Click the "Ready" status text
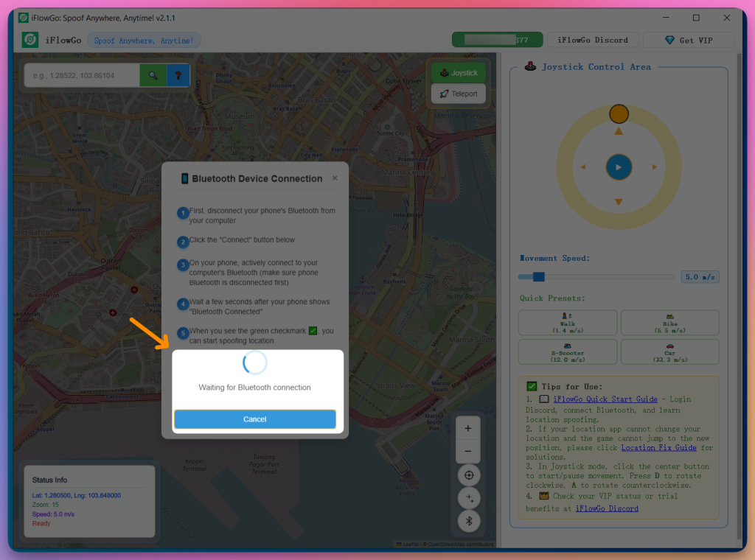Screen dimensions: 755x560 [x=41, y=523]
